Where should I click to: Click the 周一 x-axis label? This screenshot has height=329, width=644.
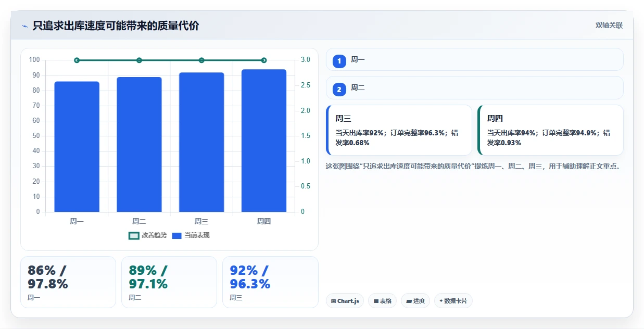coord(77,221)
